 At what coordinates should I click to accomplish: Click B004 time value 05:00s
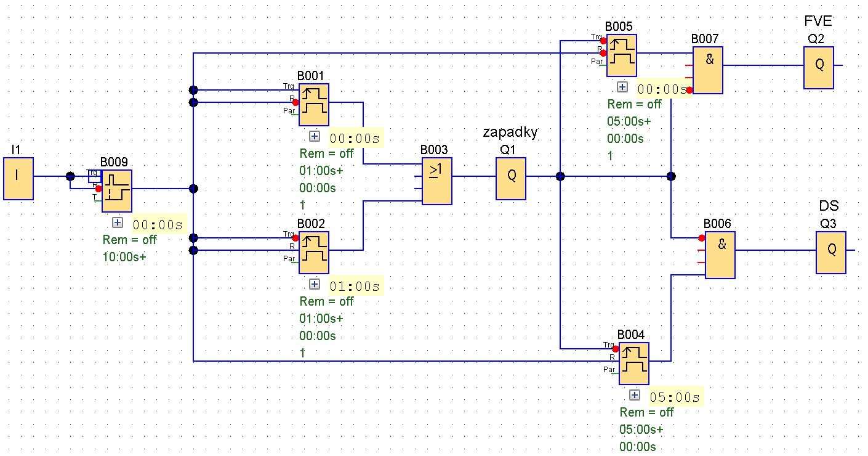675,397
